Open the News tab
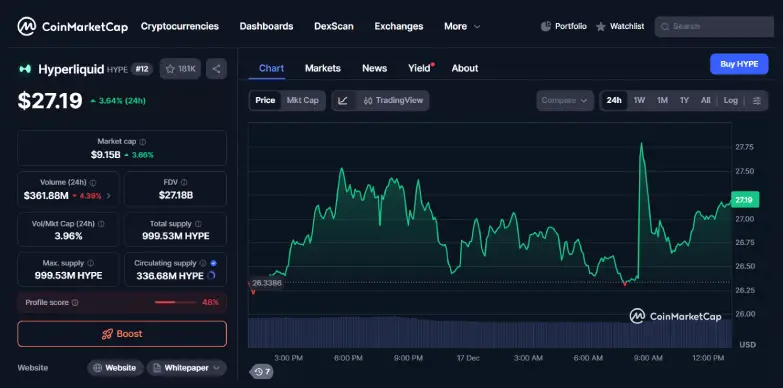This screenshot has width=783, height=388. tap(375, 68)
